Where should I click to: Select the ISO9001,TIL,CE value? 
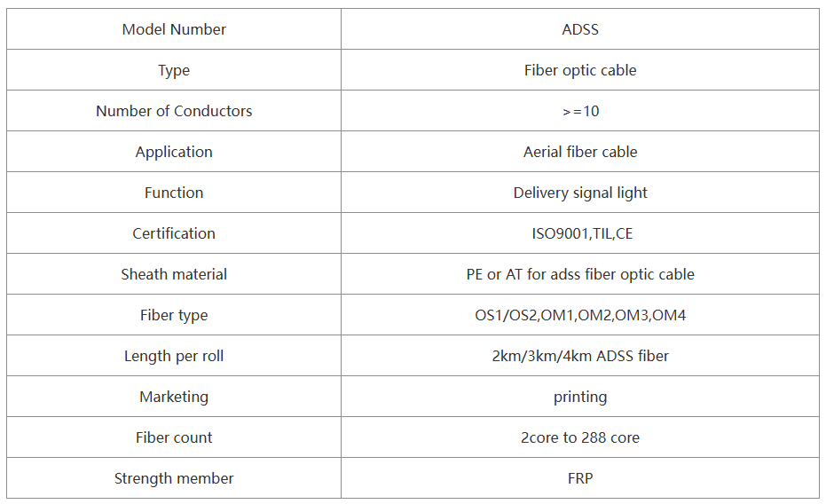click(x=582, y=233)
